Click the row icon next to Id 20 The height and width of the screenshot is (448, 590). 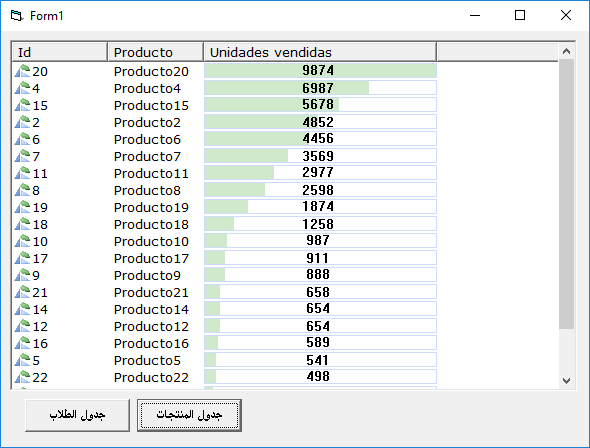22,71
